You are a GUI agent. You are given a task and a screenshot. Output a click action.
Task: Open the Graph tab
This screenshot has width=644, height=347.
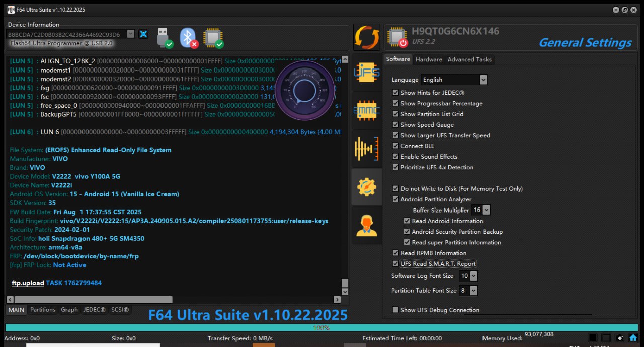pos(69,310)
